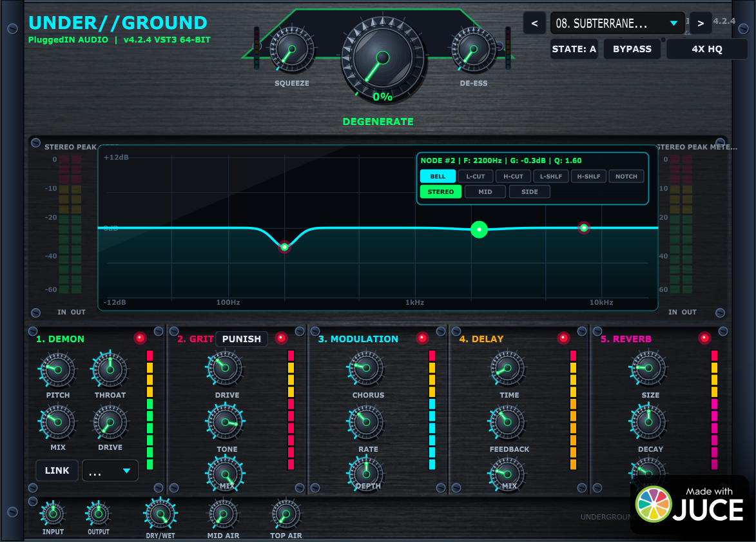Click the 4. DELAY section title

click(481, 339)
